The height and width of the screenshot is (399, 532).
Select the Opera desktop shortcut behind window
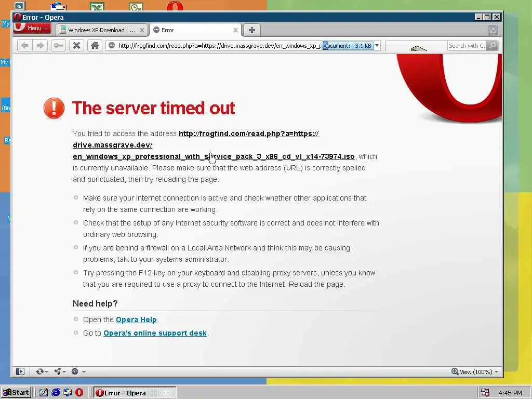click(175, 6)
